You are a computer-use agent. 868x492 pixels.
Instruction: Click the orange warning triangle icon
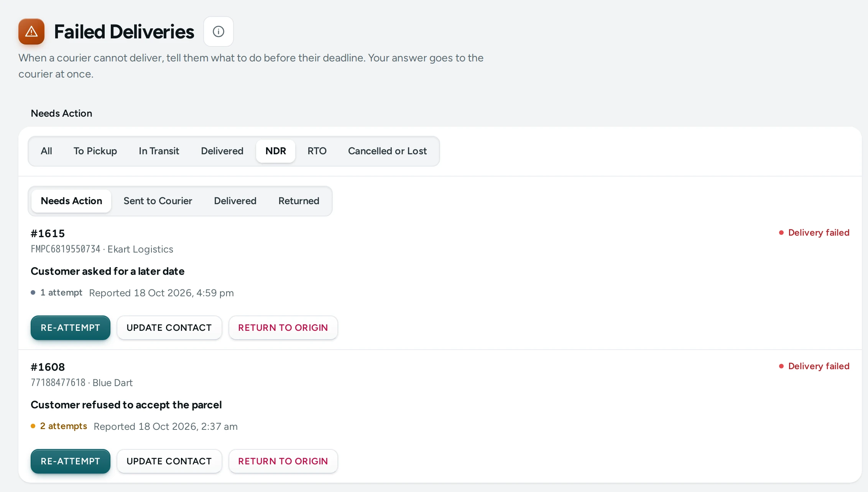31,31
